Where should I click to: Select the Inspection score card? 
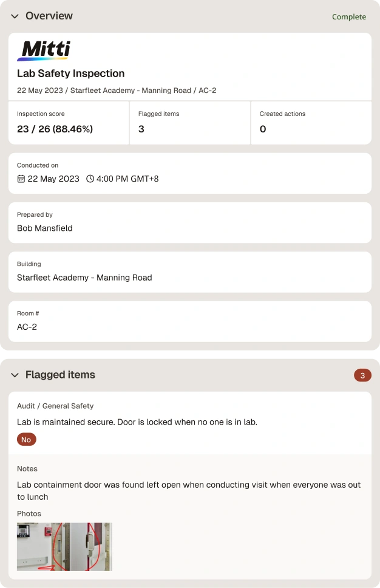[x=69, y=123]
